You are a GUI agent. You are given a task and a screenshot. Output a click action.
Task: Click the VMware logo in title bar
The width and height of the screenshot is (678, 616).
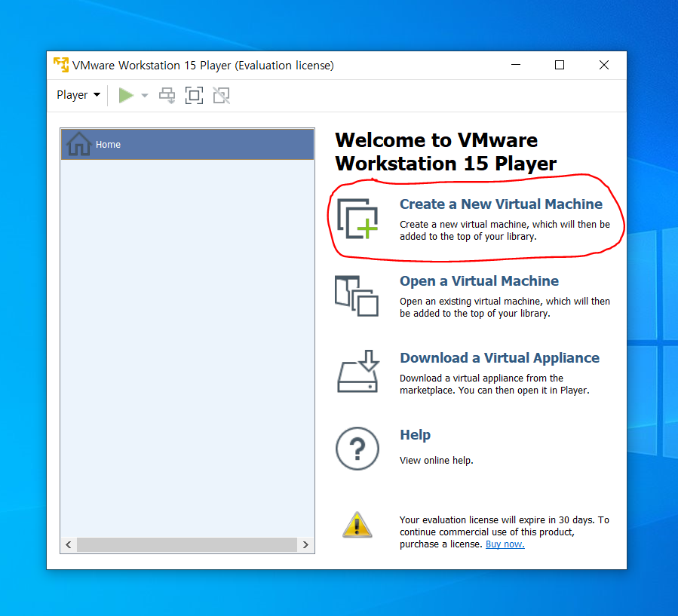[x=61, y=65]
